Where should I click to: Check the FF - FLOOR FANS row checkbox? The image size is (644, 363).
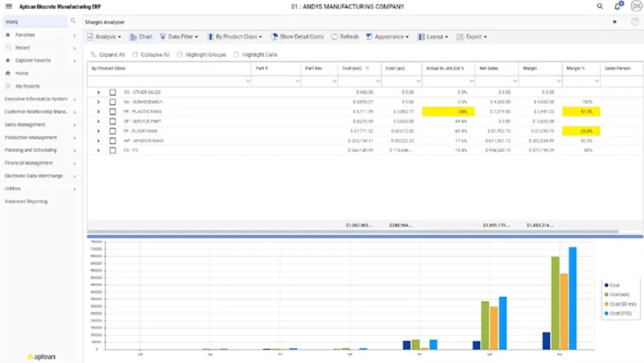(113, 131)
